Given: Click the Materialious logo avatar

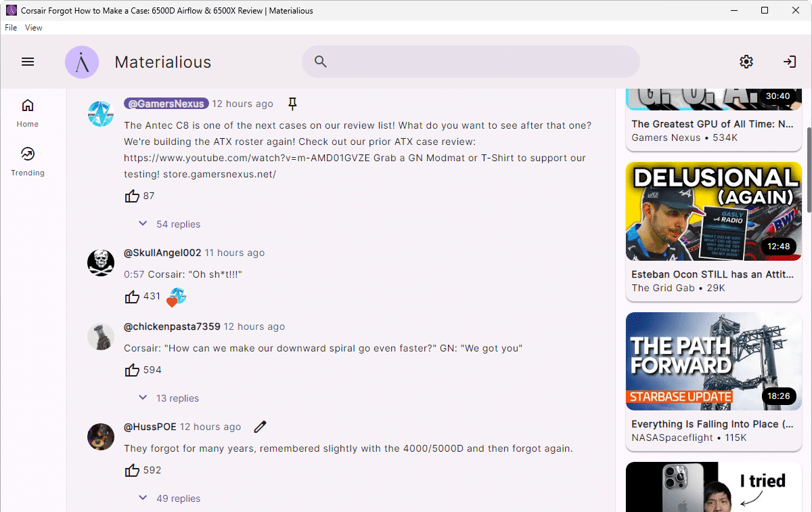Looking at the screenshot, I should click(82, 62).
